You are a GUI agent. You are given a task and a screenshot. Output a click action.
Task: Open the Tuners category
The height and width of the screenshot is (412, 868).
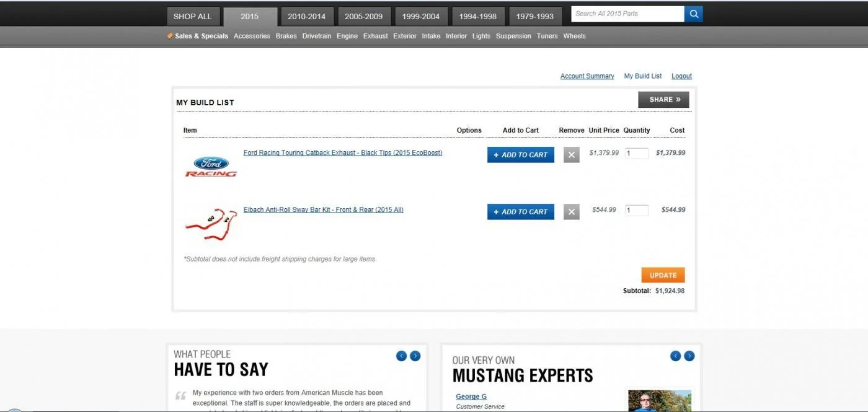tap(547, 36)
